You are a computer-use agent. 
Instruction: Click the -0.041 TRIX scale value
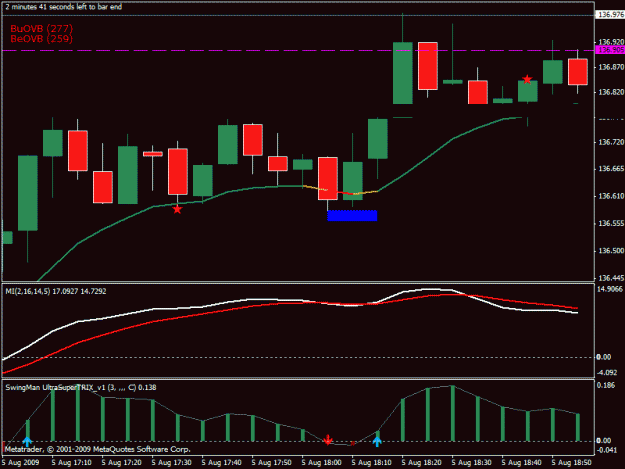(606, 450)
